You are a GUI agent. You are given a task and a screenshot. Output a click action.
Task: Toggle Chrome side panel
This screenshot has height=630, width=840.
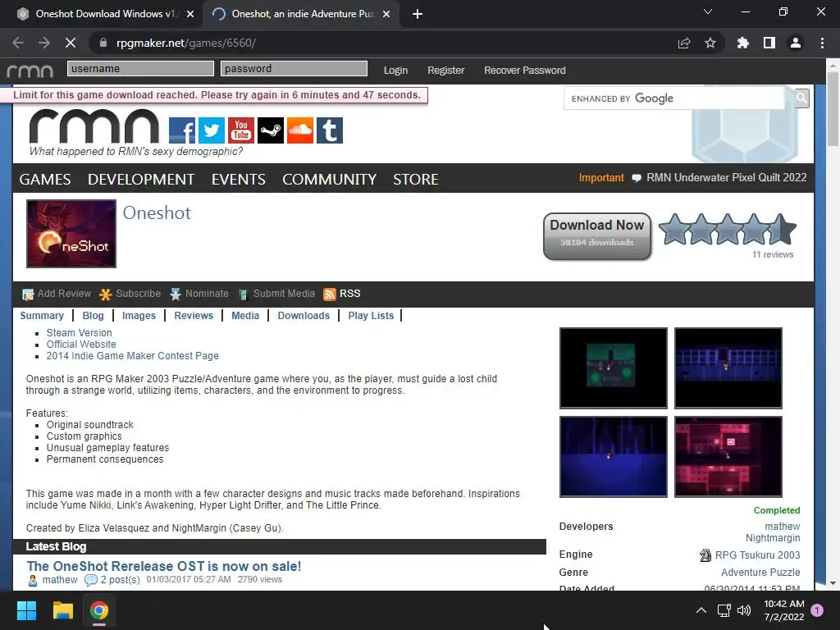click(x=769, y=43)
